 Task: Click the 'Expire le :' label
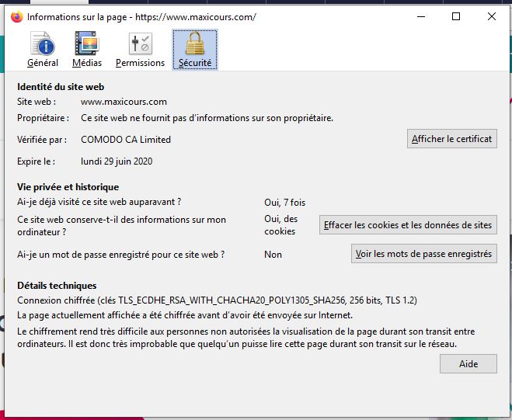click(x=37, y=161)
